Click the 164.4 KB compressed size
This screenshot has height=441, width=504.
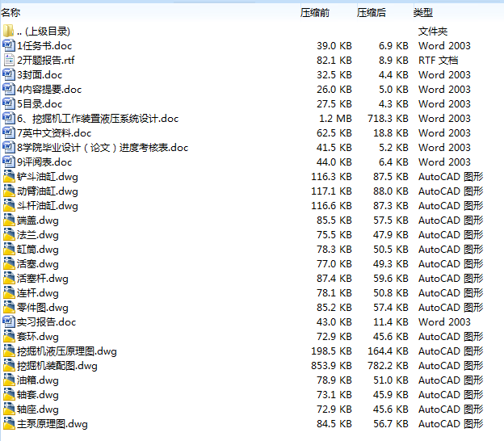coord(388,351)
